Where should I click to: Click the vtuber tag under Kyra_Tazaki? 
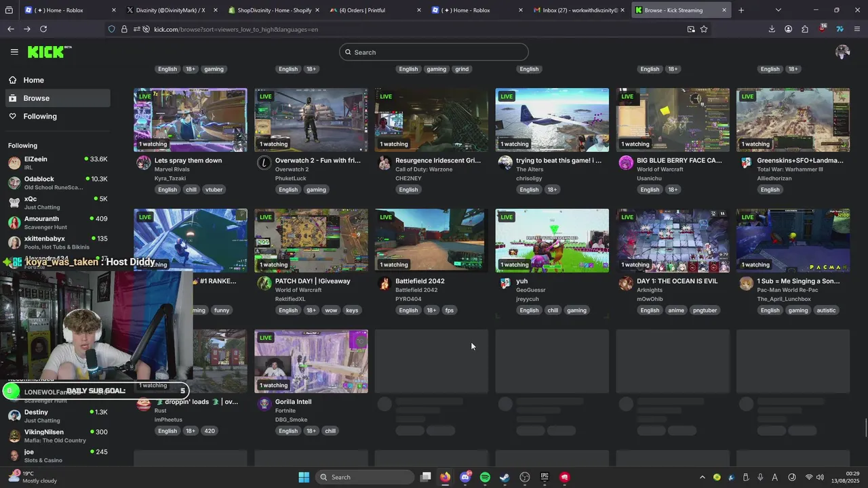[214, 190]
